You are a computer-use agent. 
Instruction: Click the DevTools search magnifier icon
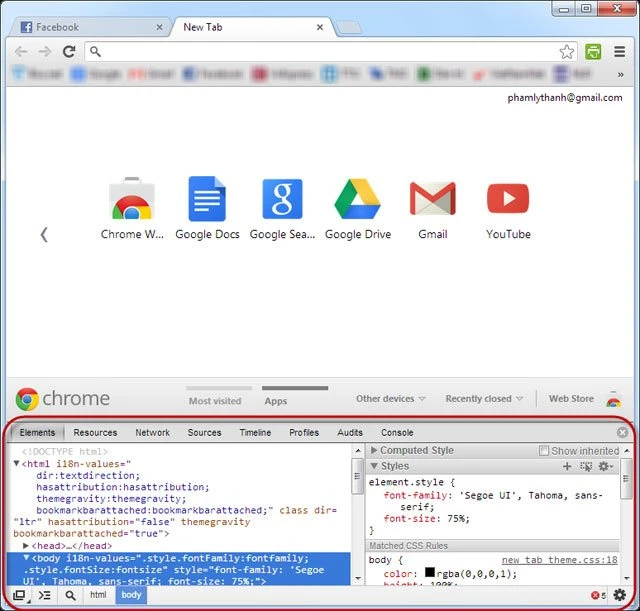click(71, 595)
